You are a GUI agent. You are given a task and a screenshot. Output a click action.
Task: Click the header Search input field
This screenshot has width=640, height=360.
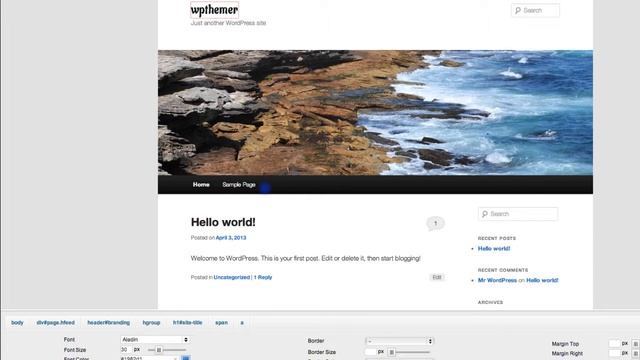pos(535,11)
